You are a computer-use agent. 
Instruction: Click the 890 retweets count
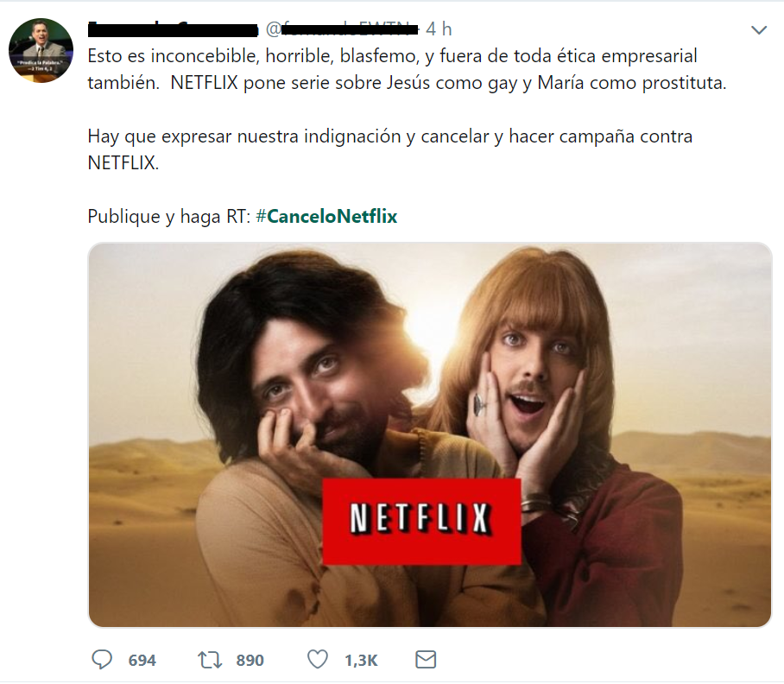click(250, 661)
